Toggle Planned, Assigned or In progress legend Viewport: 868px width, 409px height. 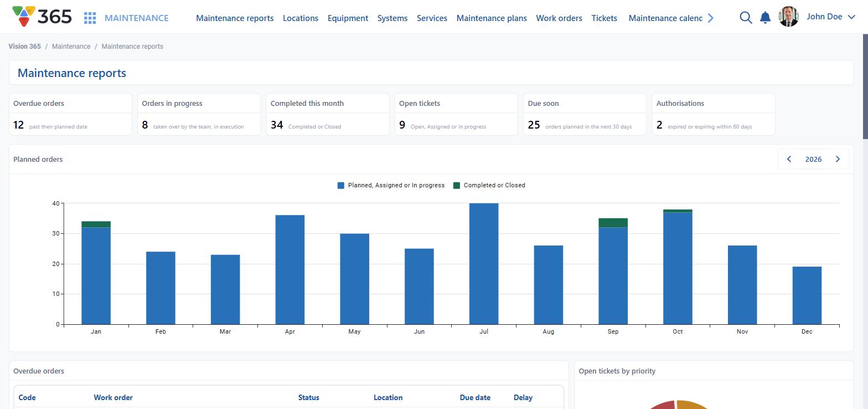[x=391, y=185]
